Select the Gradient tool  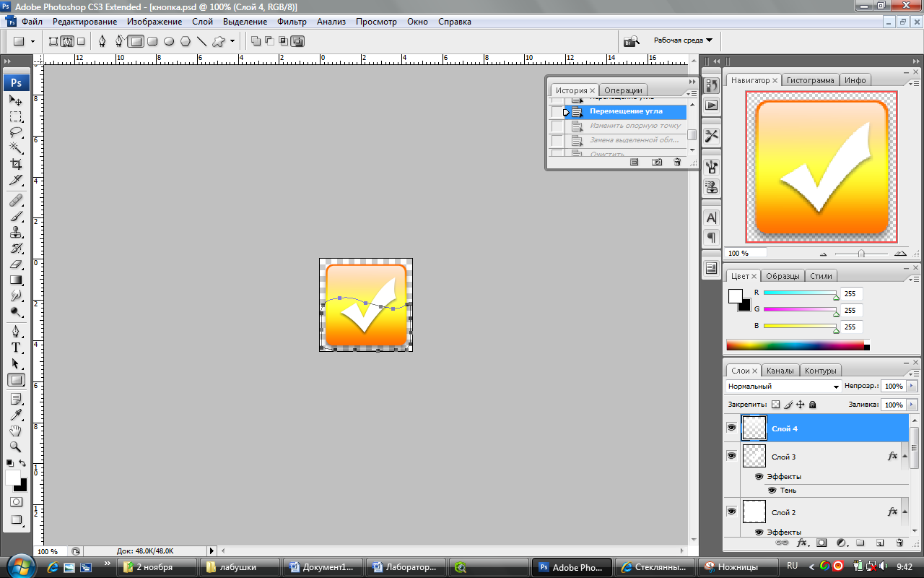click(x=16, y=280)
